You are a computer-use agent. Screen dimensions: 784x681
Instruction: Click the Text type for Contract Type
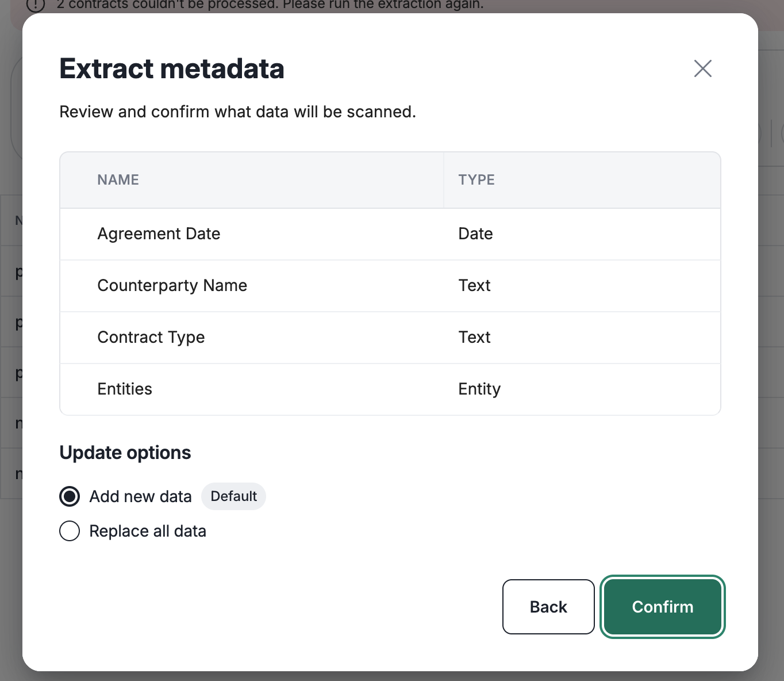click(x=474, y=338)
